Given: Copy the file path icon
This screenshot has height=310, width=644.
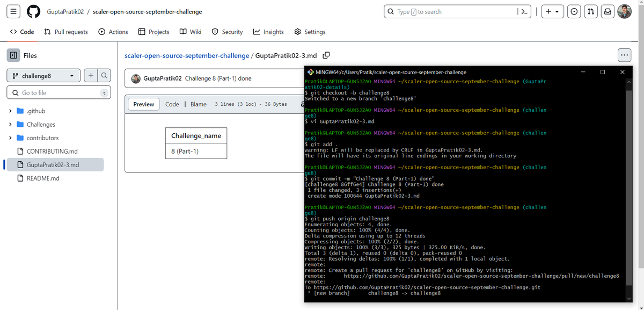Looking at the screenshot, I should (326, 55).
